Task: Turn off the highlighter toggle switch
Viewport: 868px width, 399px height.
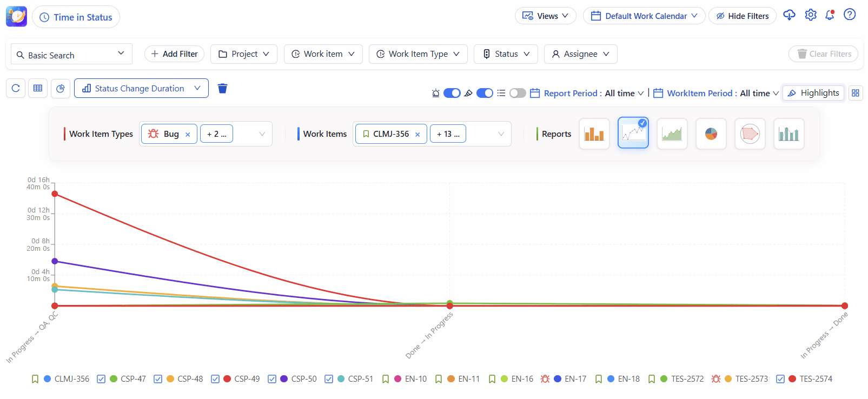Action: pyautogui.click(x=485, y=93)
